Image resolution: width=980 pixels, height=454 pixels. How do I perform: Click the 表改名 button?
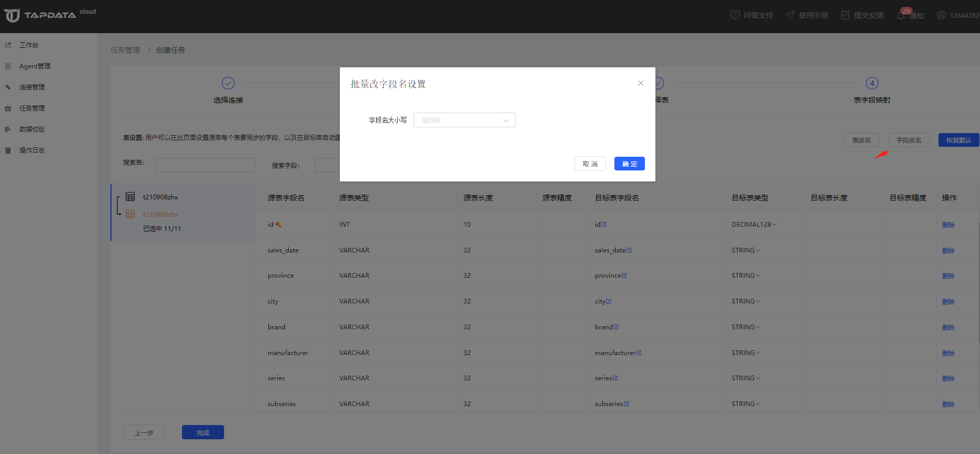point(861,140)
